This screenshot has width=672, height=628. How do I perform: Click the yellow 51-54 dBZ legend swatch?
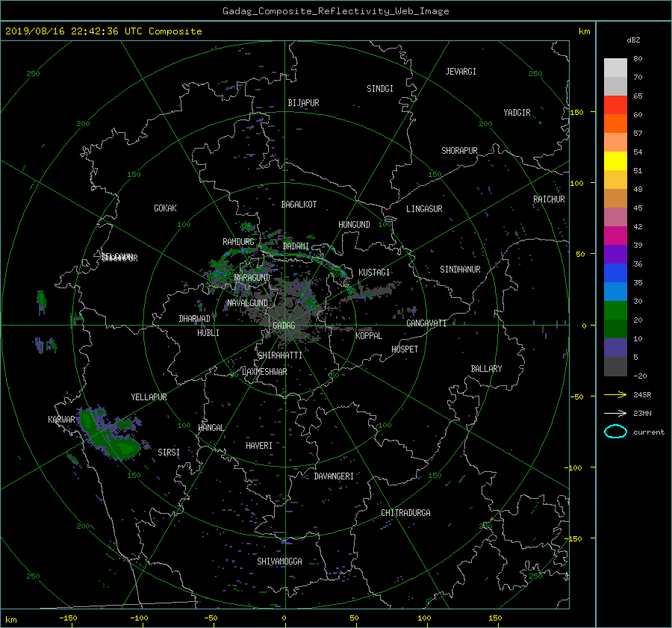615,161
